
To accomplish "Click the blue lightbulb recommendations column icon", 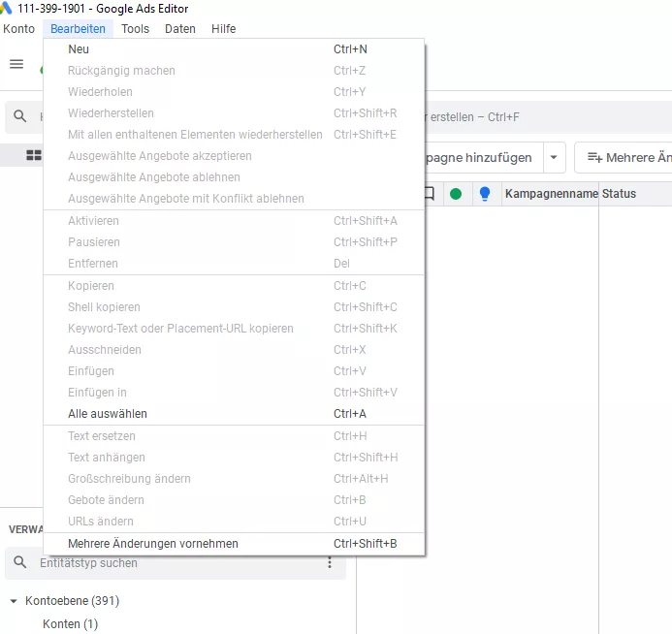I will pyautogui.click(x=485, y=194).
